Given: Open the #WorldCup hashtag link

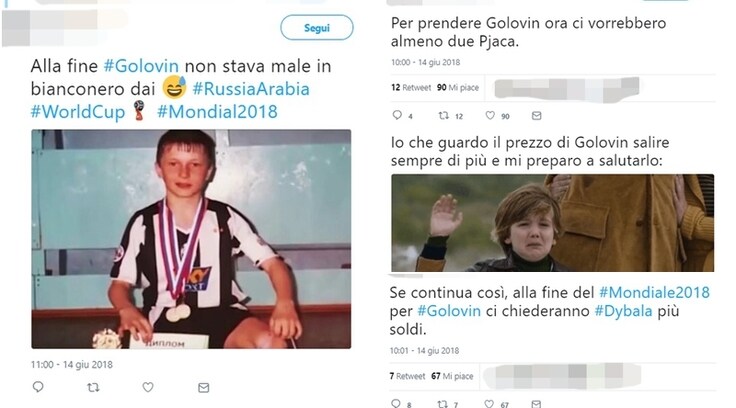Looking at the screenshot, I should point(78,112).
